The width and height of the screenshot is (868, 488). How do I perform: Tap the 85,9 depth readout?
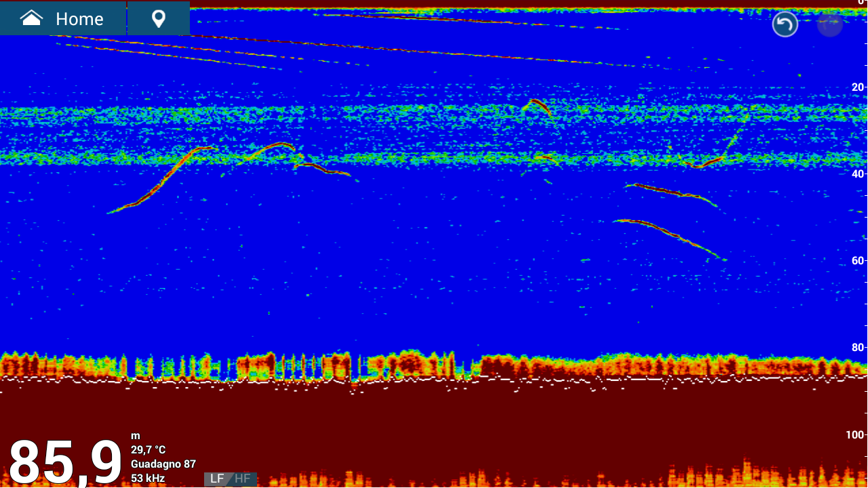pyautogui.click(x=65, y=462)
